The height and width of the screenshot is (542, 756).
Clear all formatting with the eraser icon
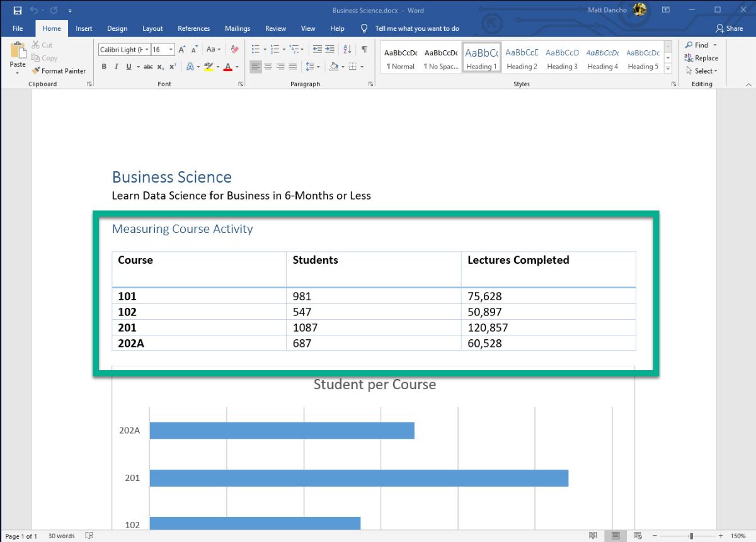[x=234, y=49]
